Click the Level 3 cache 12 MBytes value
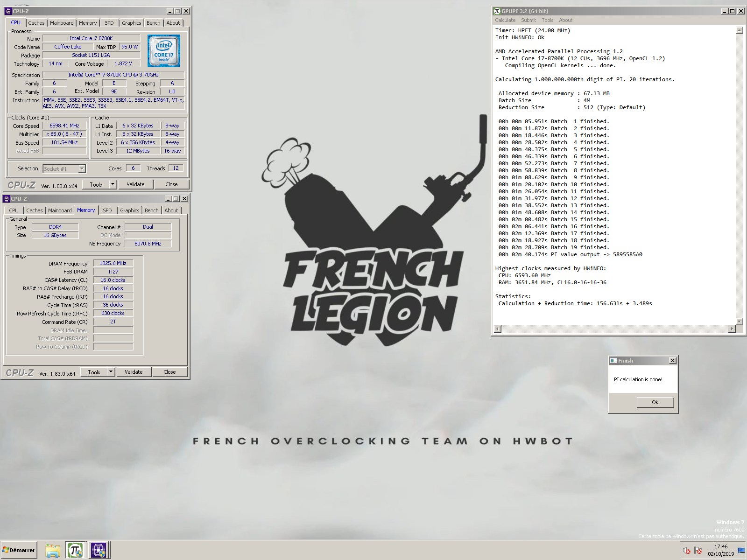 (x=138, y=151)
